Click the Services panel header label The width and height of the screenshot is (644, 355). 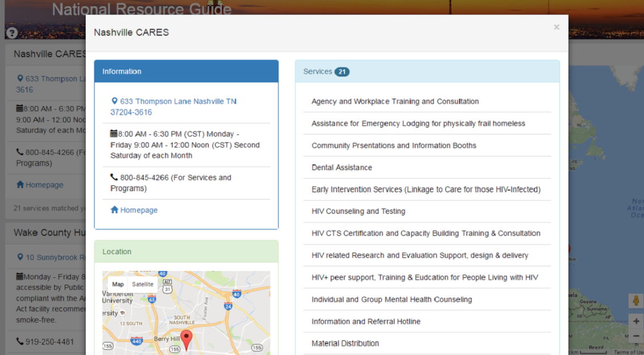pos(318,71)
